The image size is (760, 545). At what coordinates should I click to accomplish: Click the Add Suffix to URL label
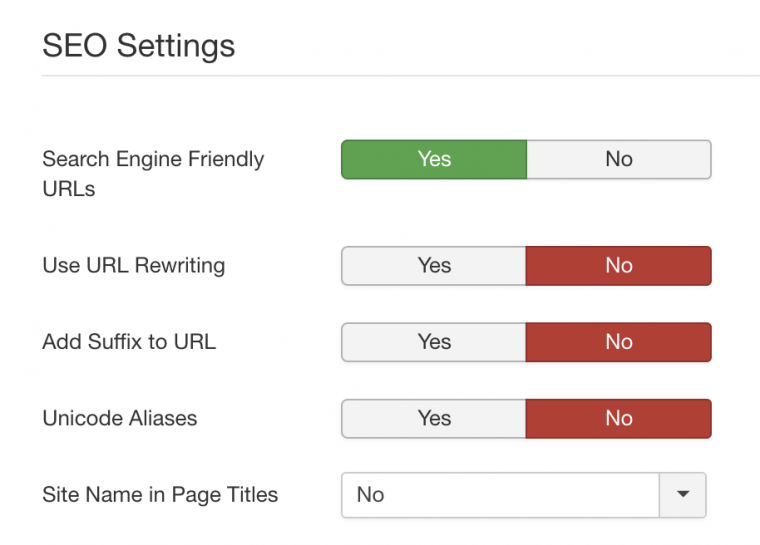click(129, 342)
